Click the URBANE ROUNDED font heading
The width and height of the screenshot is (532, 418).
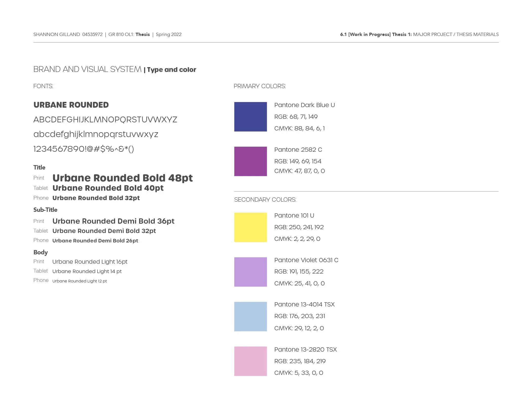point(71,105)
